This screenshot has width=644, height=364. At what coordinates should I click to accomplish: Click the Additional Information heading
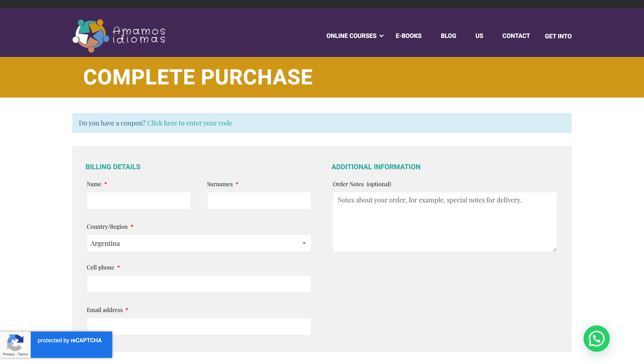376,167
